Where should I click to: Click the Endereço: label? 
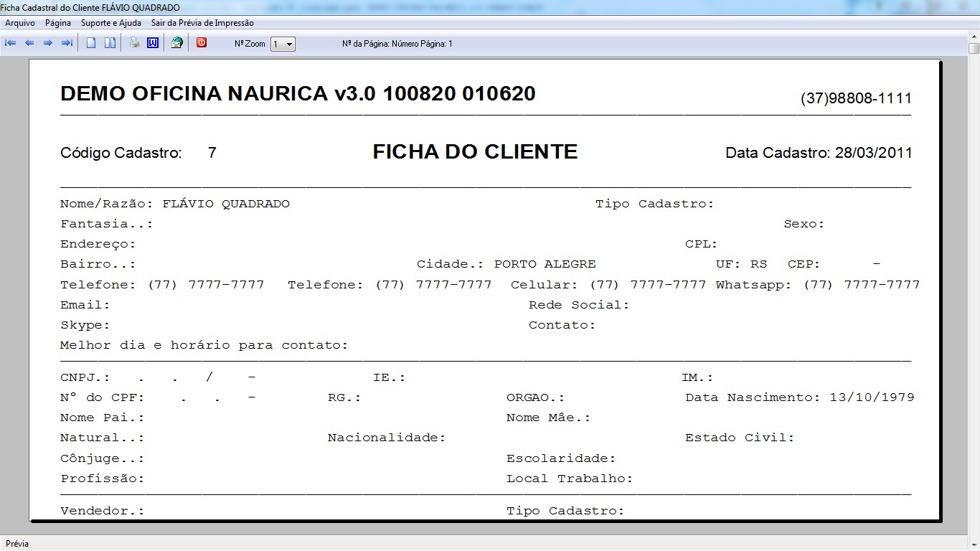click(x=98, y=244)
